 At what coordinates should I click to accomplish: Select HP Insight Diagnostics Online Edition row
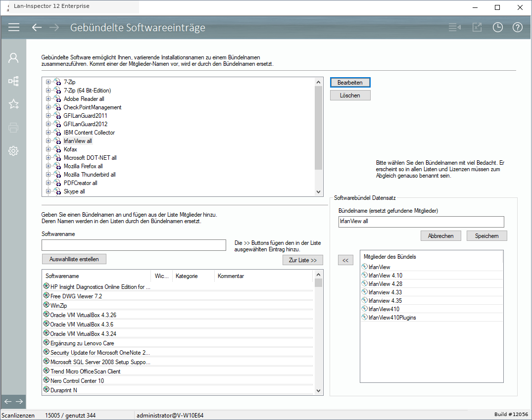pyautogui.click(x=178, y=286)
